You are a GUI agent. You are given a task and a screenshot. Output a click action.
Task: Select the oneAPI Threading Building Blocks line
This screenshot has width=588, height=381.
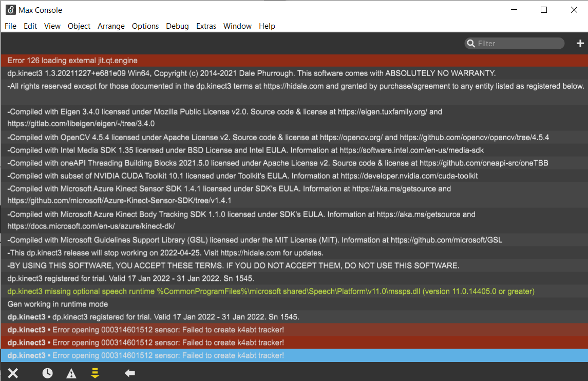point(294,163)
